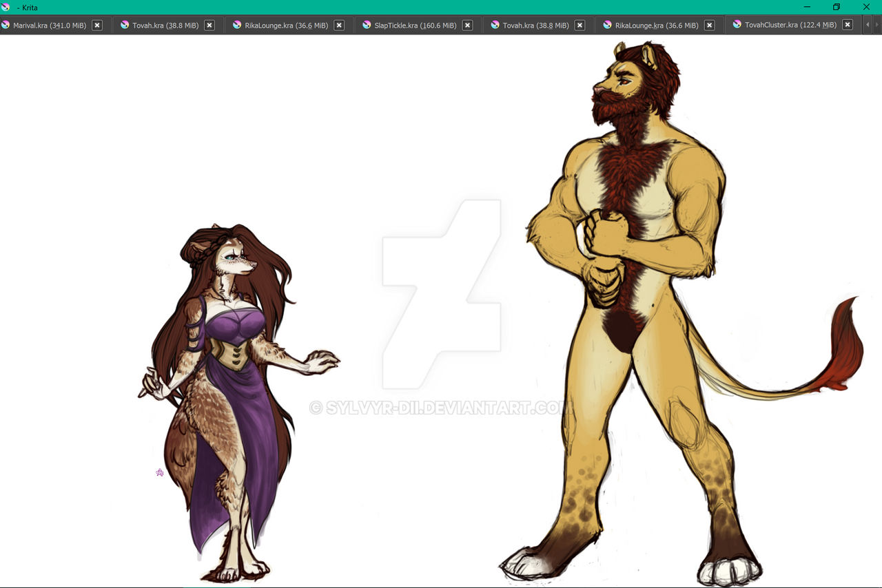Close the TovahCluster.kra tab

coord(848,25)
